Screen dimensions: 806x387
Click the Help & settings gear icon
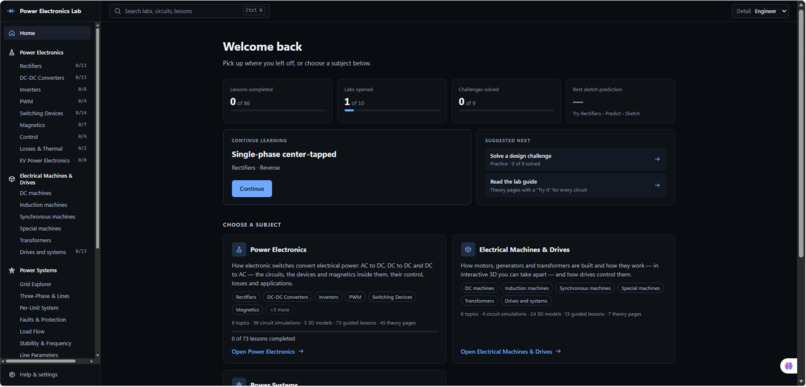coord(12,375)
